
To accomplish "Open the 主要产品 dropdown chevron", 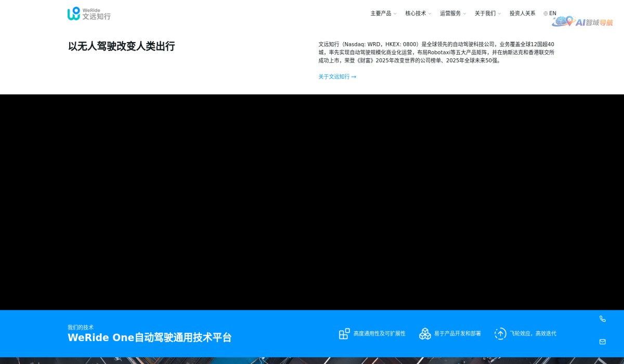I will click(395, 14).
